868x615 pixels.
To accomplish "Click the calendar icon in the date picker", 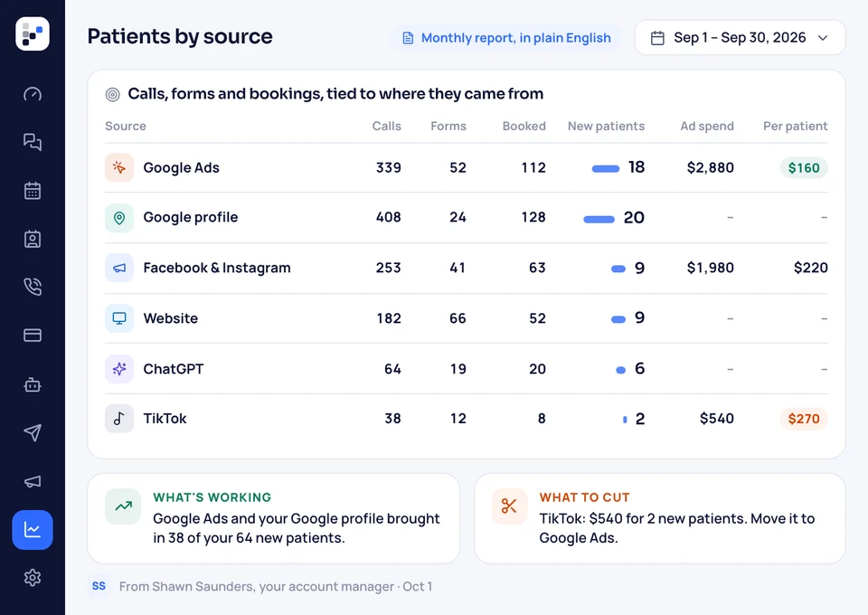I will [x=657, y=38].
